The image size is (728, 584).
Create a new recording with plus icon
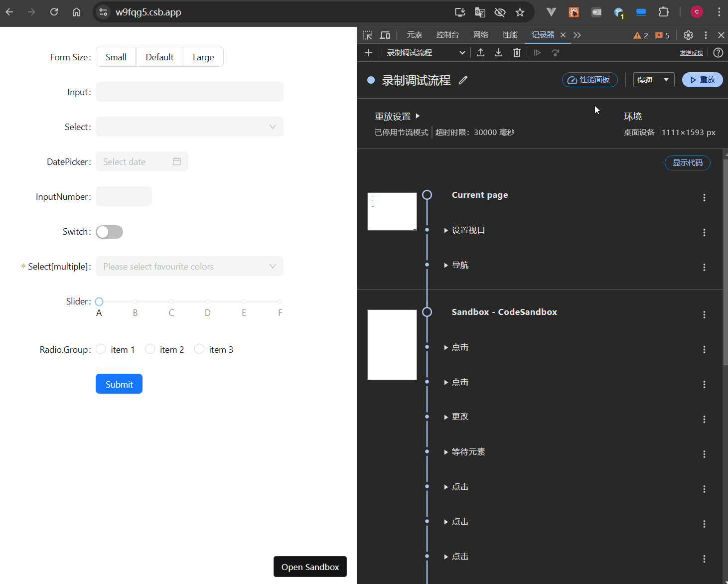click(369, 52)
